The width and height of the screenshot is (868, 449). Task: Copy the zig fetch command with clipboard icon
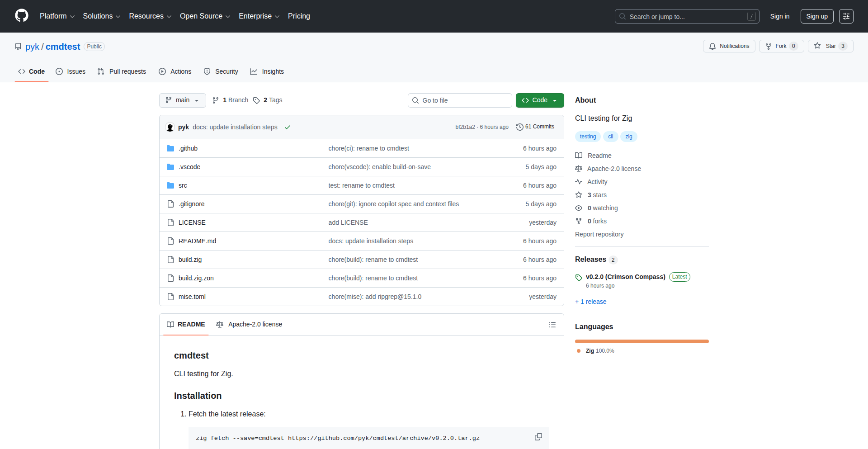point(538,437)
